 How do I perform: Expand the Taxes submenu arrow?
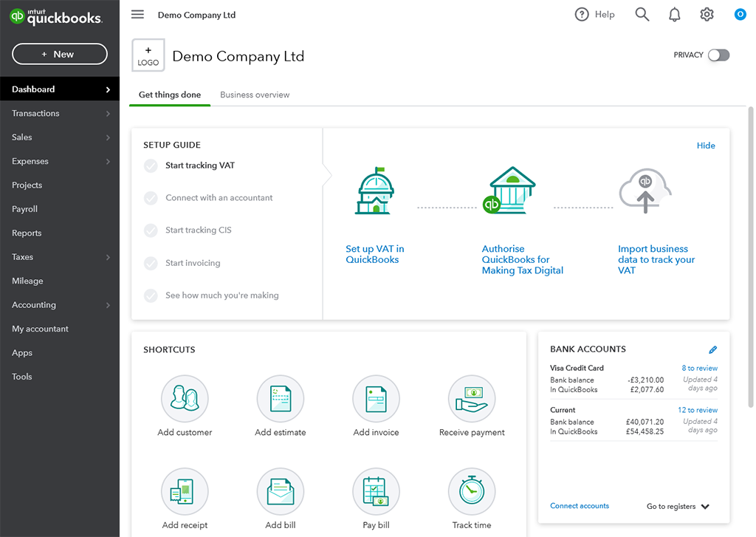pyautogui.click(x=108, y=257)
